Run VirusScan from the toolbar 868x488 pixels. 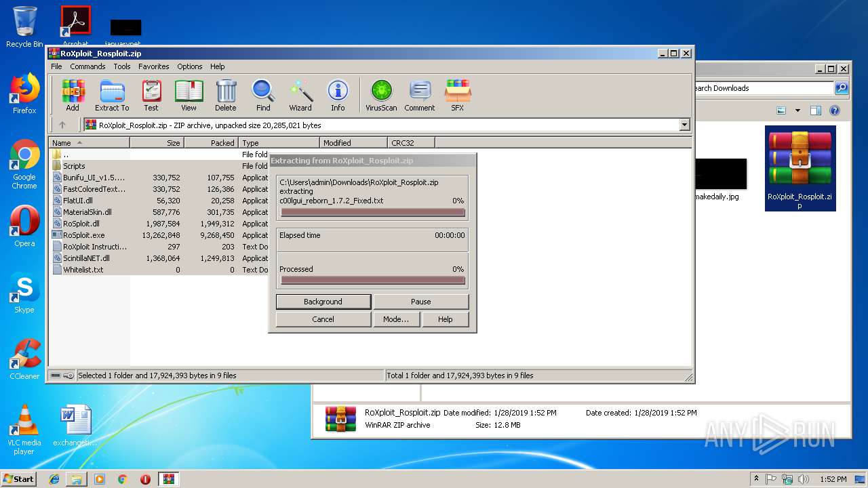(x=381, y=95)
